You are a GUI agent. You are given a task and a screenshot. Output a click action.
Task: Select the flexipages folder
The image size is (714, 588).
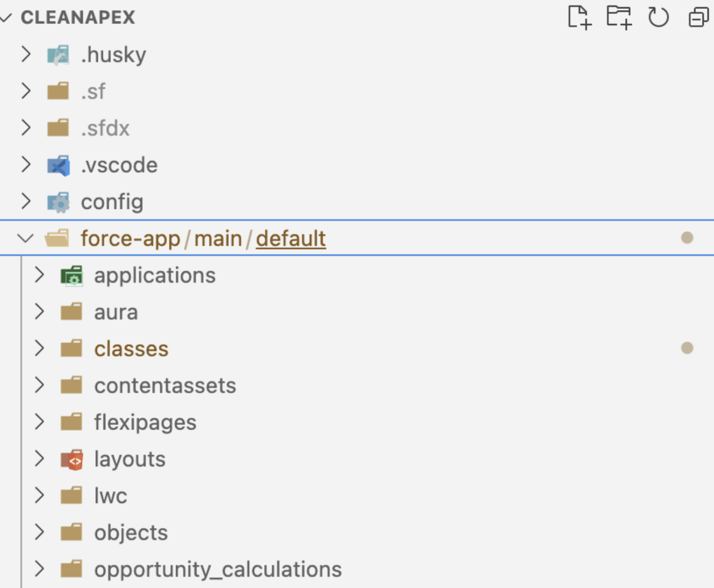[145, 422]
